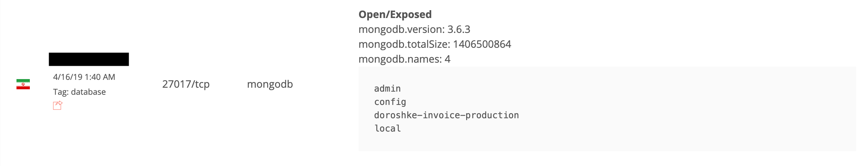Click the red share icon below the tag
This screenshot has width=868, height=166.
click(58, 105)
